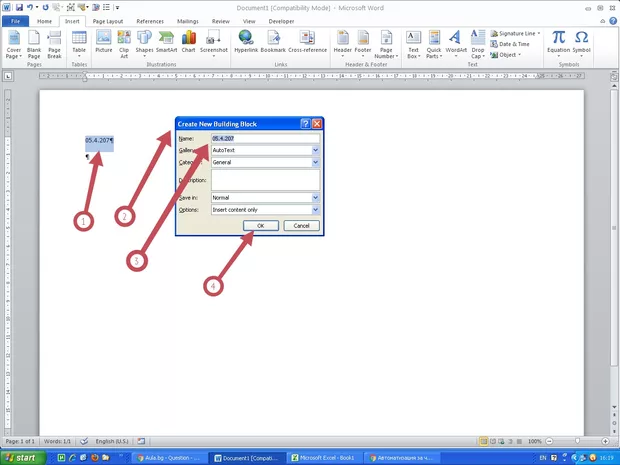The width and height of the screenshot is (620, 465).
Task: Zoom in with the plus button
Action: click(605, 441)
